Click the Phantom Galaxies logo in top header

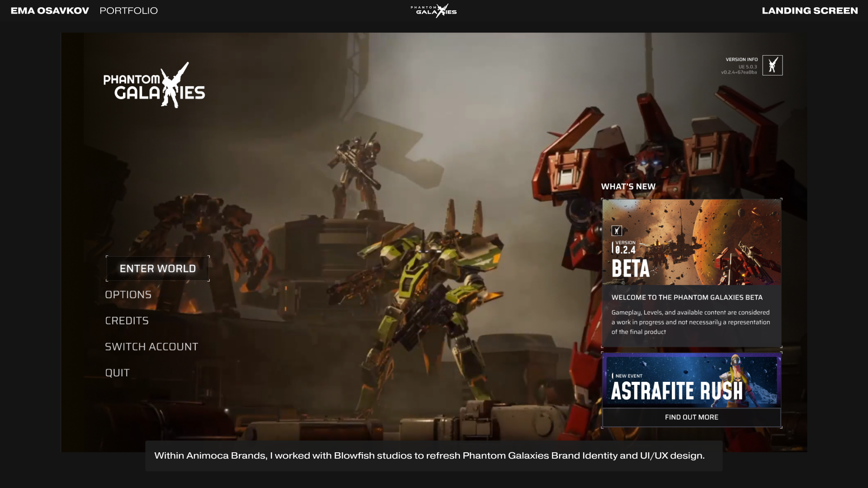pyautogui.click(x=434, y=10)
